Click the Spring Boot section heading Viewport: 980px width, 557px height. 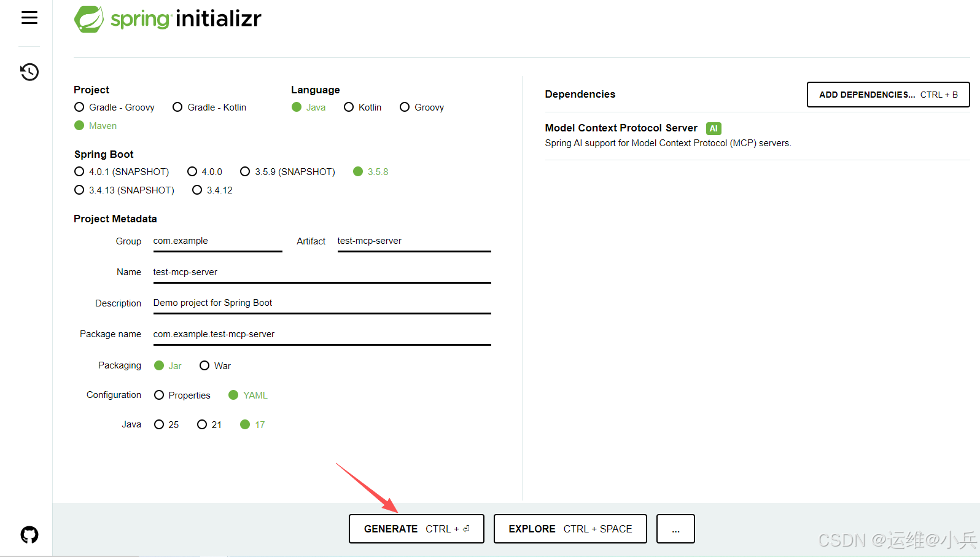pyautogui.click(x=104, y=154)
